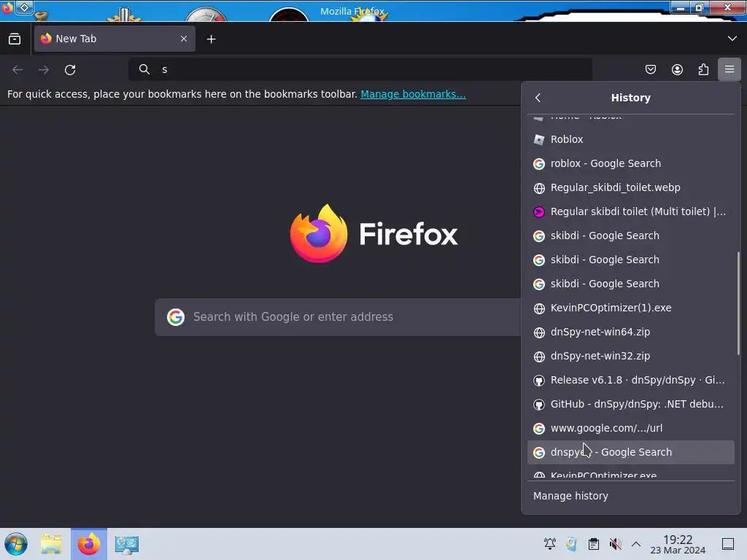Go back using the back arrow

pyautogui.click(x=18, y=70)
